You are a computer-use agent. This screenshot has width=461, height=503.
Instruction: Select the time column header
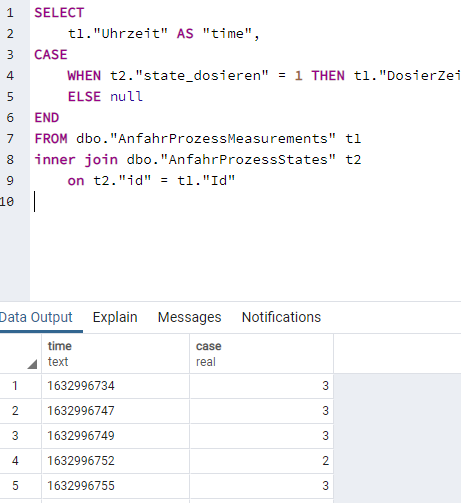point(115,354)
